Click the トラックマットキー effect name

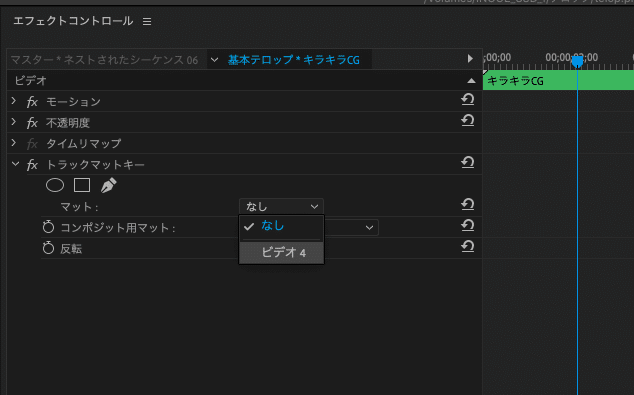pyautogui.click(x=95, y=165)
